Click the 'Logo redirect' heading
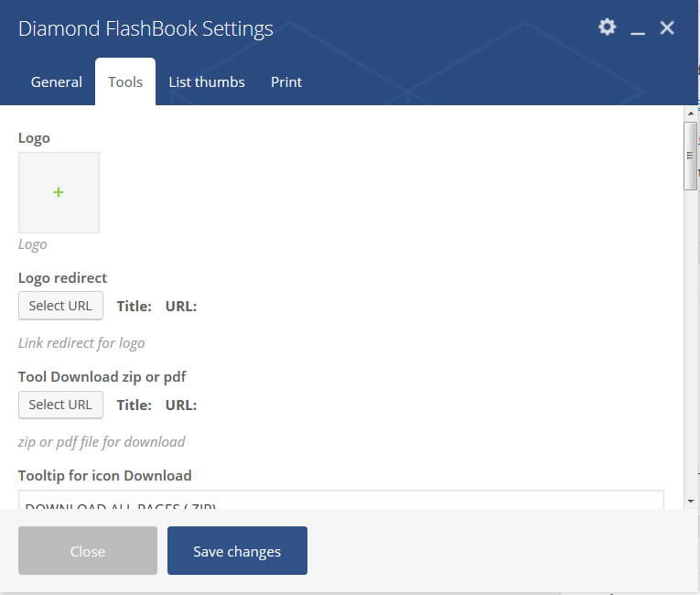 click(x=62, y=278)
